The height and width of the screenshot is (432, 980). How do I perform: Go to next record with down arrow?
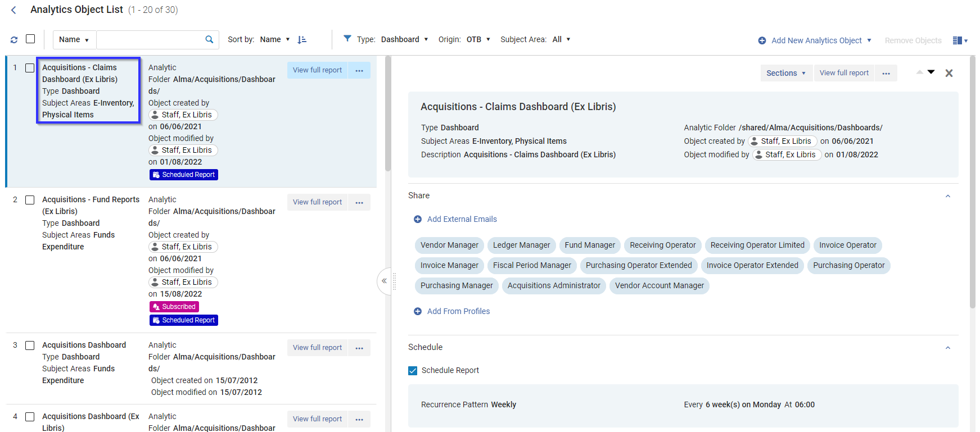pyautogui.click(x=931, y=72)
